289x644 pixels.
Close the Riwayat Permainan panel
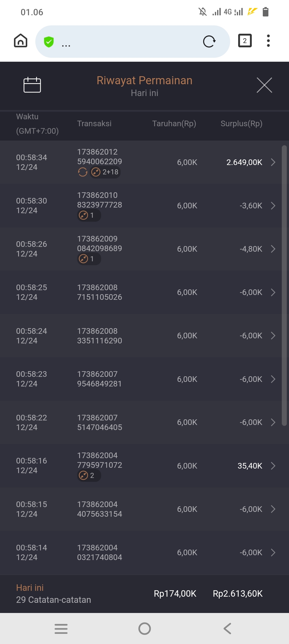264,85
